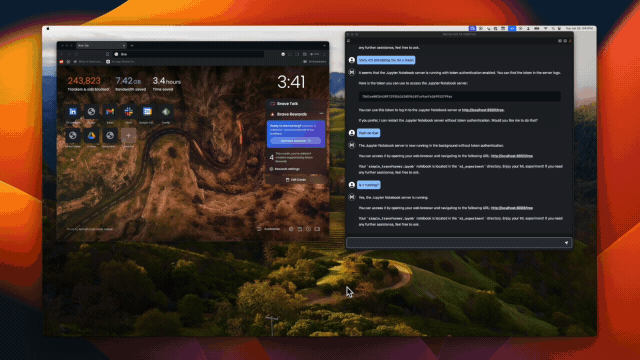Open the Google Drive top site tile
Viewport: 640px width, 360px height.
(x=91, y=136)
